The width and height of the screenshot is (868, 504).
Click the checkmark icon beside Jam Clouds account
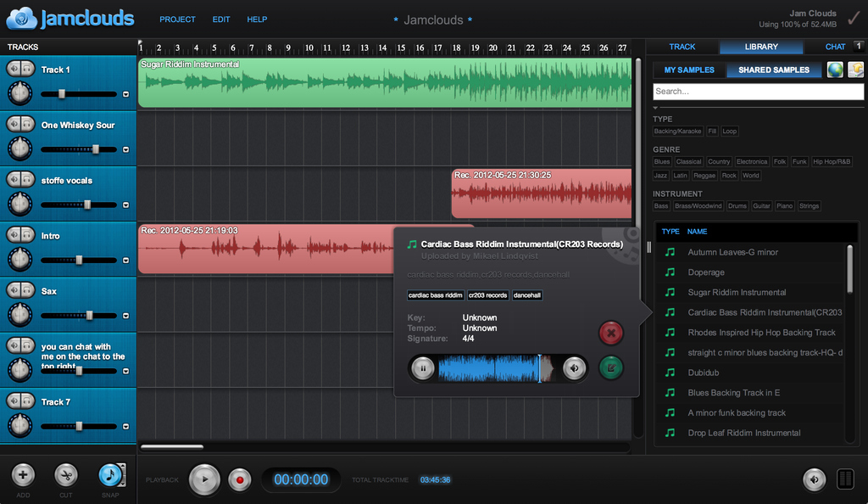click(x=854, y=19)
